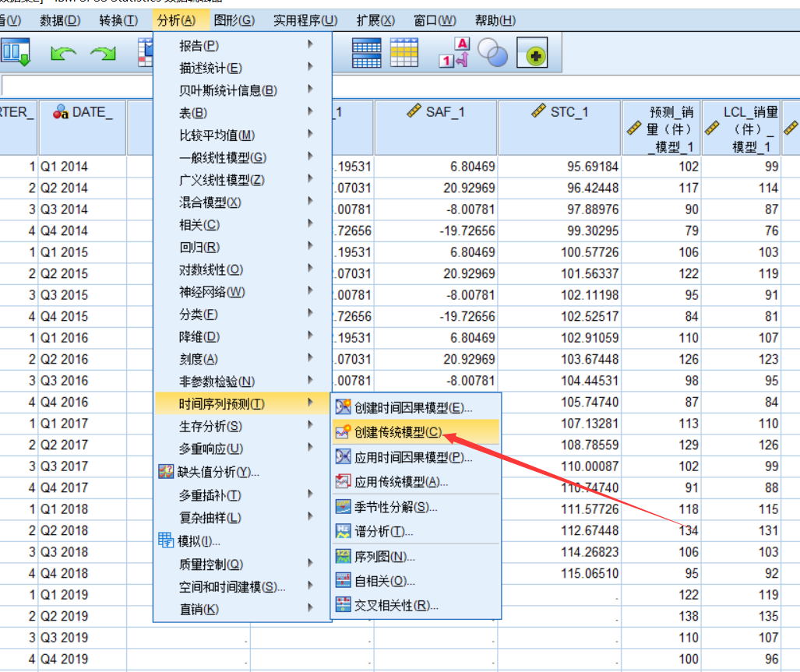This screenshot has height=672, width=800.
Task: Select the Q1 2014 date cell
Action: 82,166
